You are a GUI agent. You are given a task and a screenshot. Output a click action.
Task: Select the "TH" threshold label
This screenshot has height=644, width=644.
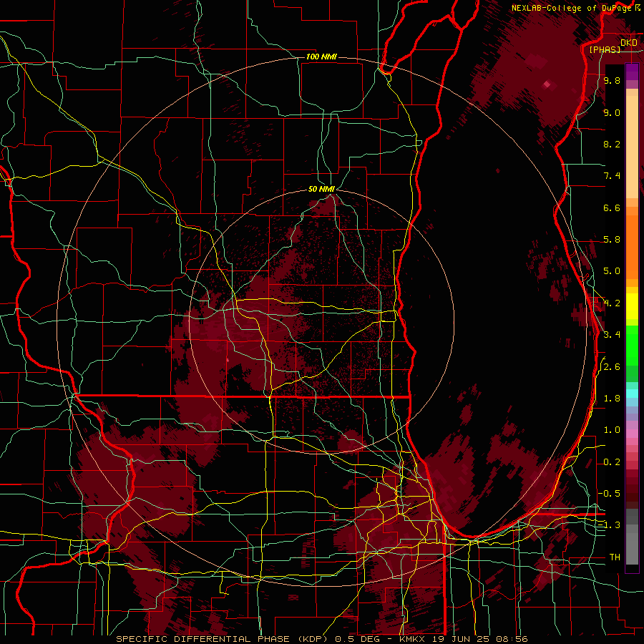615,557
